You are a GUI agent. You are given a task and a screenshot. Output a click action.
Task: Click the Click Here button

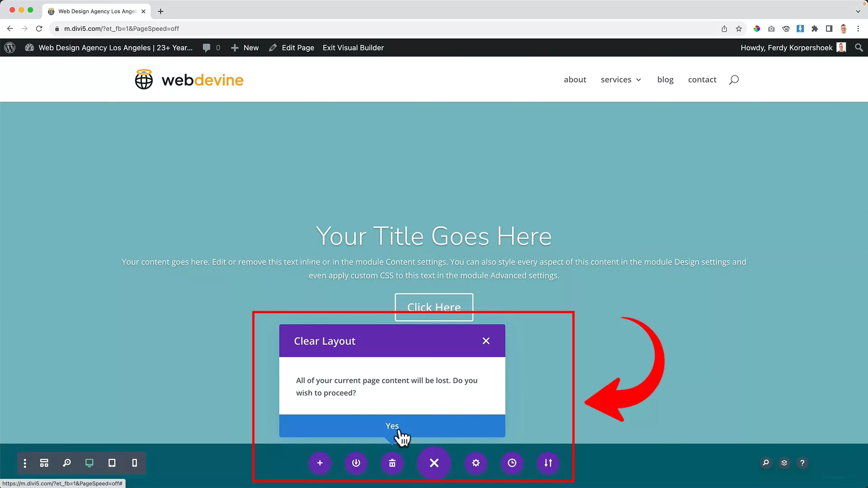tap(434, 307)
